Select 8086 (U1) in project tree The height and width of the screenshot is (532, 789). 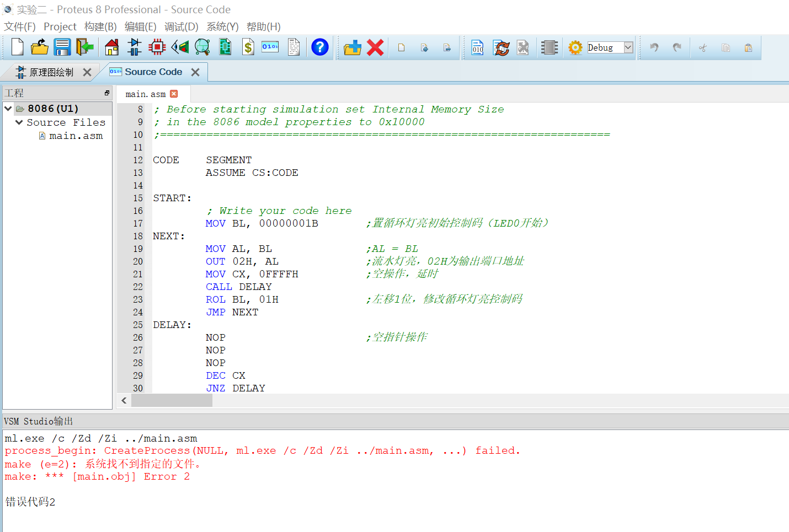click(53, 109)
